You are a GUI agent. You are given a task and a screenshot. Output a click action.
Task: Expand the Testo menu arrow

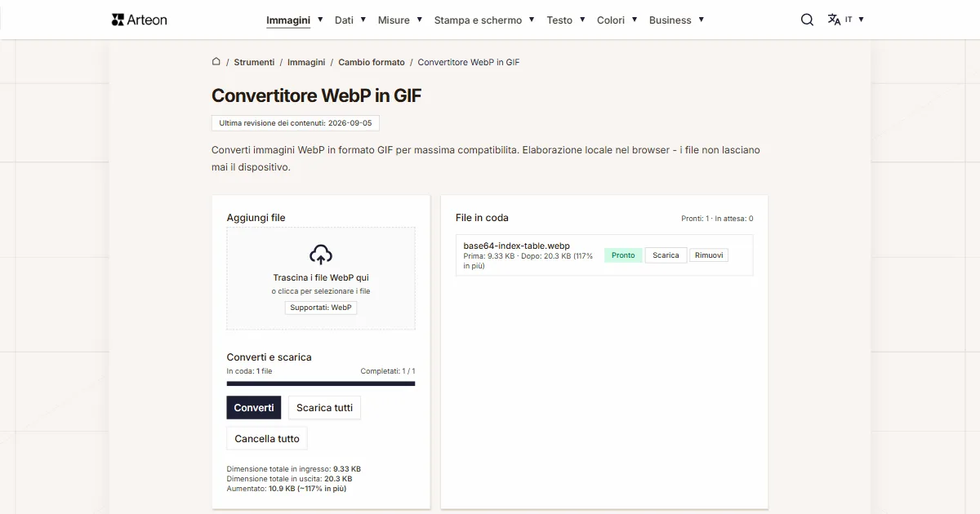pyautogui.click(x=582, y=19)
